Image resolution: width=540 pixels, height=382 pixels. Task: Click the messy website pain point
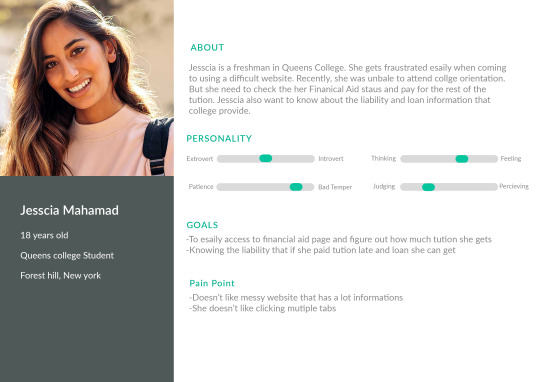coord(296,297)
